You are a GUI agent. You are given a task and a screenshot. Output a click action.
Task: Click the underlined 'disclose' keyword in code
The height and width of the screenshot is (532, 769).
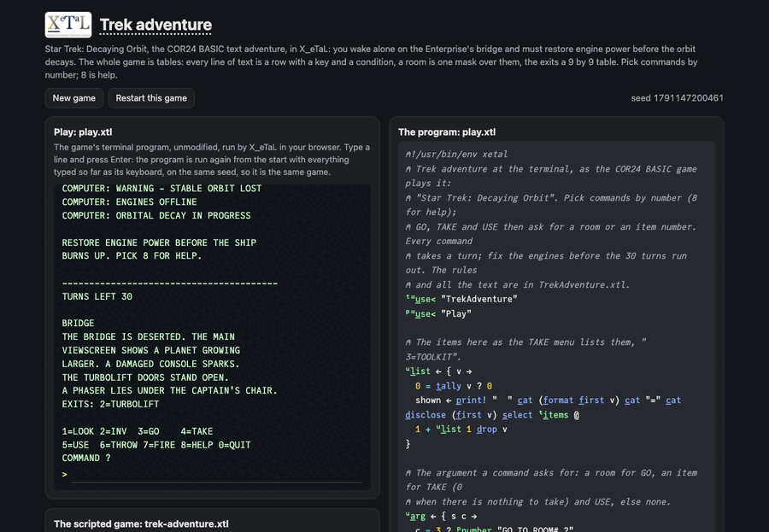click(x=426, y=415)
